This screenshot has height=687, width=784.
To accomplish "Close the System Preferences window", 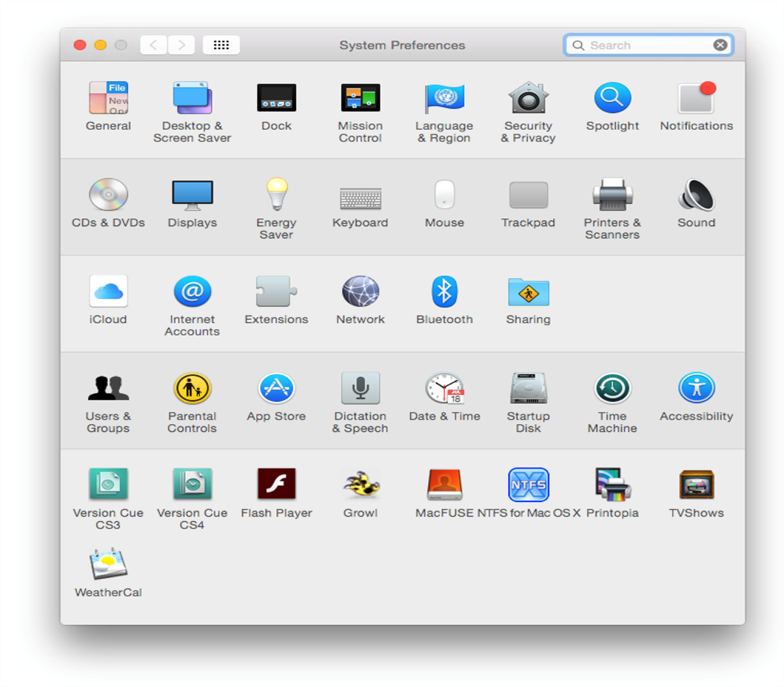I will (80, 45).
